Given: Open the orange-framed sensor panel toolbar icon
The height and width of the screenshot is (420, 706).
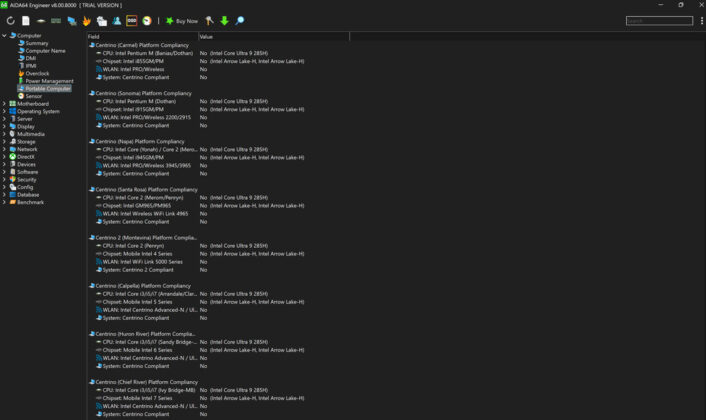Looking at the screenshot, I should [131, 21].
